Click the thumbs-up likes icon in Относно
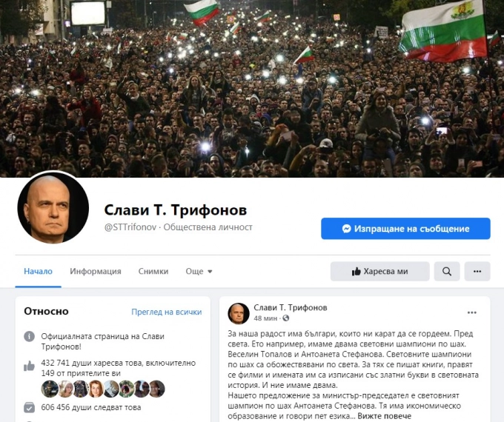The width and height of the screenshot is (504, 422). (29, 366)
